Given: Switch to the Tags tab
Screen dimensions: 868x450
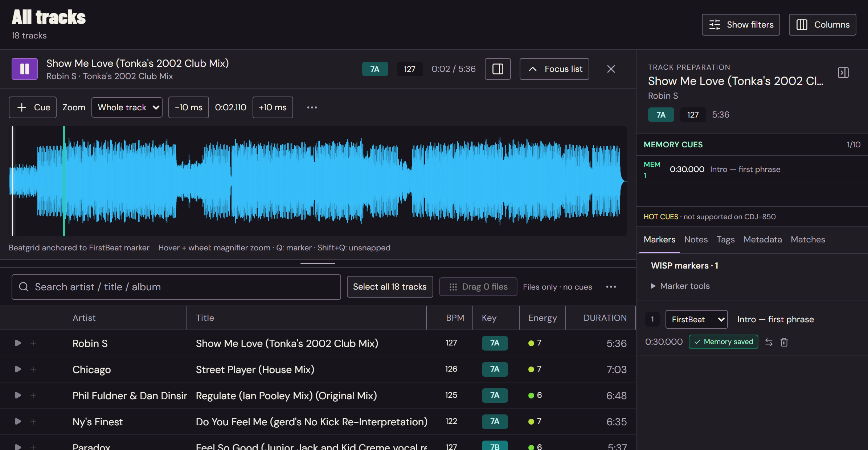Looking at the screenshot, I should click(725, 240).
